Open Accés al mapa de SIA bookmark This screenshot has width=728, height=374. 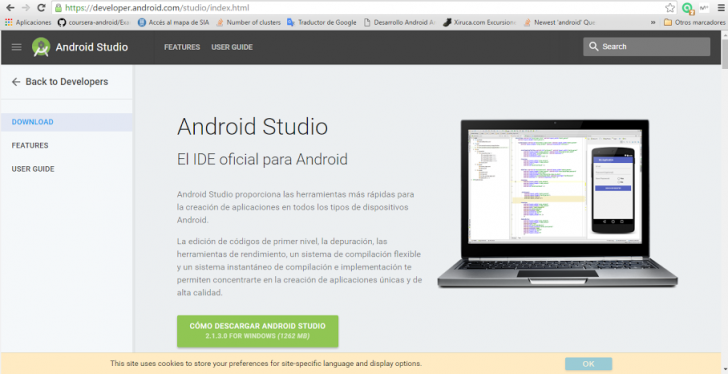173,22
